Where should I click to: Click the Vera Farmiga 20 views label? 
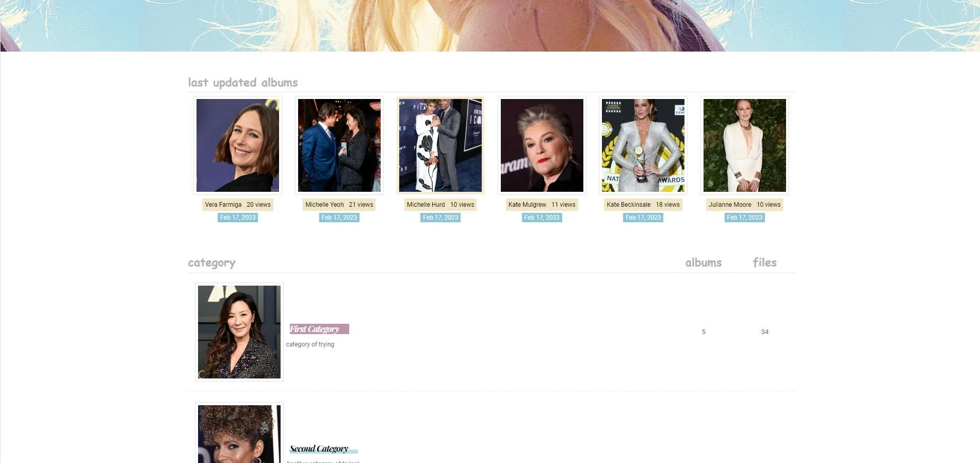(238, 205)
